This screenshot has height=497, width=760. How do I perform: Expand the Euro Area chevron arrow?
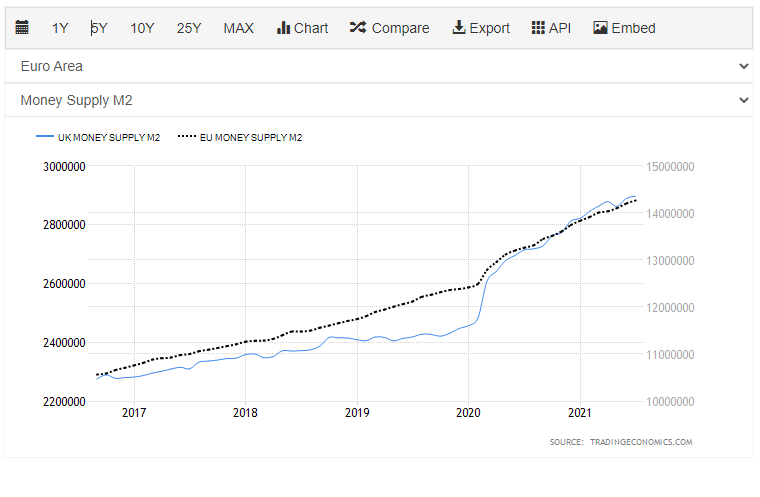click(744, 66)
